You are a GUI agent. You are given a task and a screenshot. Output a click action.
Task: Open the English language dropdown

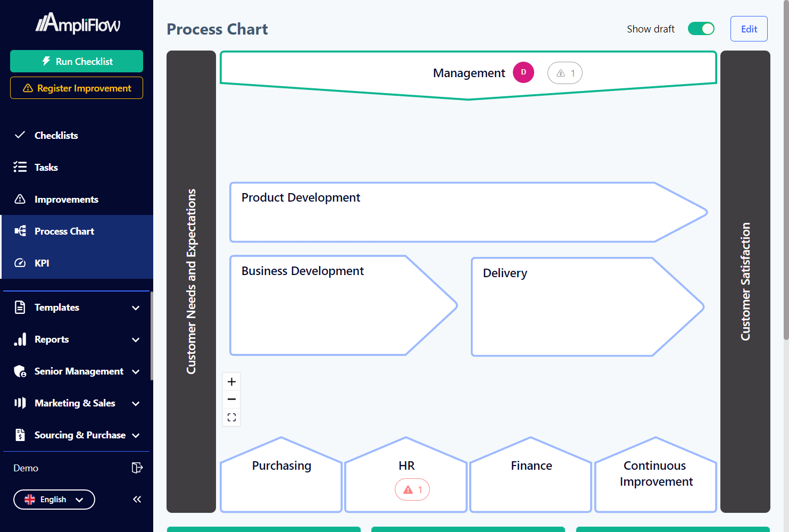click(x=54, y=499)
